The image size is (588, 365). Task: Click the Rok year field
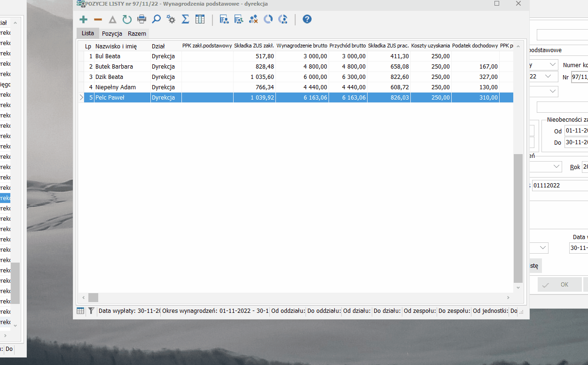click(x=585, y=167)
